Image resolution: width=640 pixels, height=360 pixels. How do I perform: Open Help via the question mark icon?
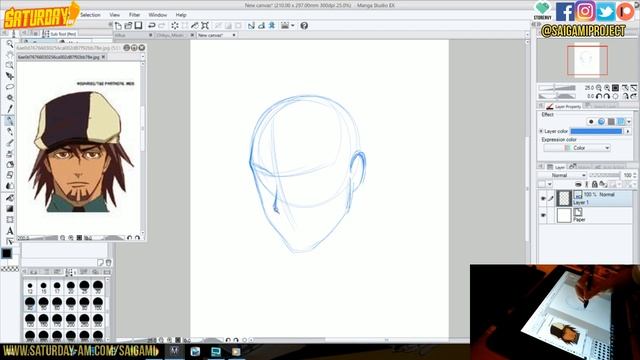pos(304,26)
